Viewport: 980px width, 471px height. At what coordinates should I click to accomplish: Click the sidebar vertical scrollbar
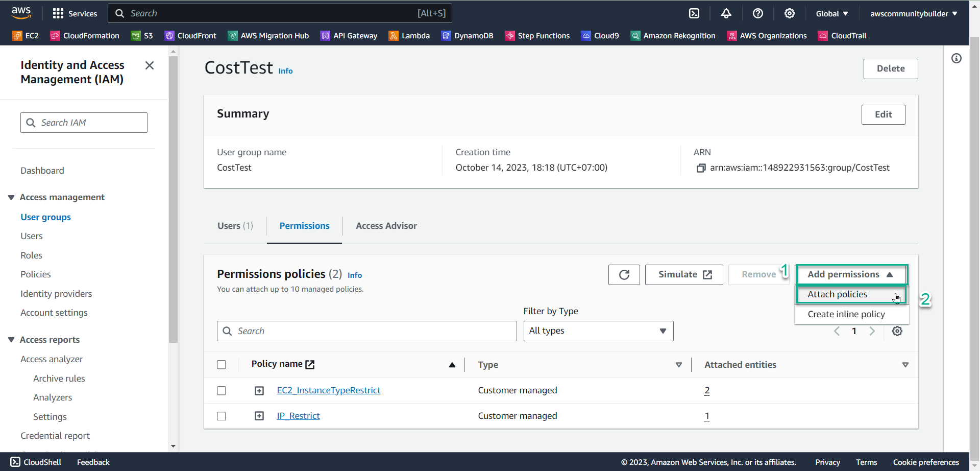click(173, 199)
